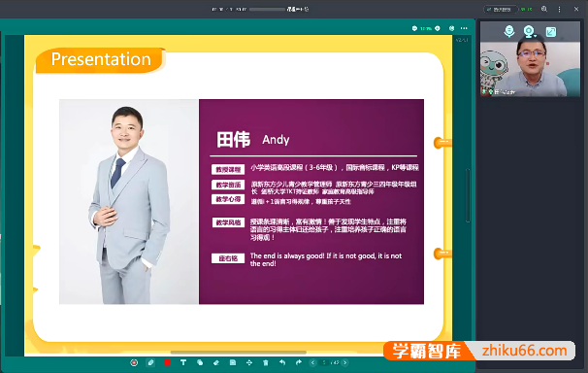Click the class progress bar in title bar
The width and height of the screenshot is (588, 373).
tap(267, 10)
